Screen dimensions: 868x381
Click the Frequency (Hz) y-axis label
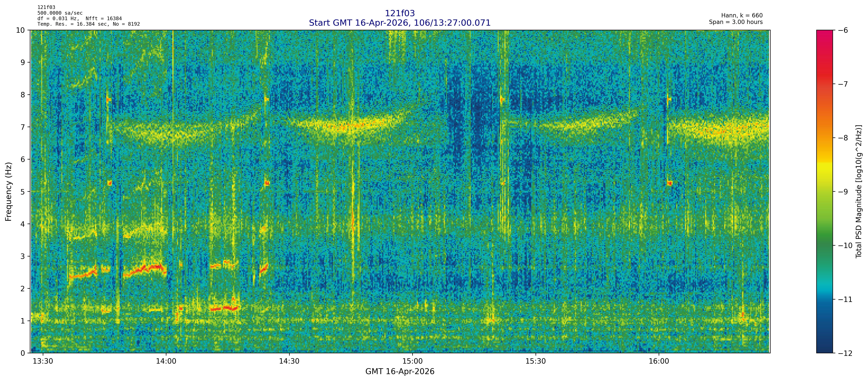8,192
